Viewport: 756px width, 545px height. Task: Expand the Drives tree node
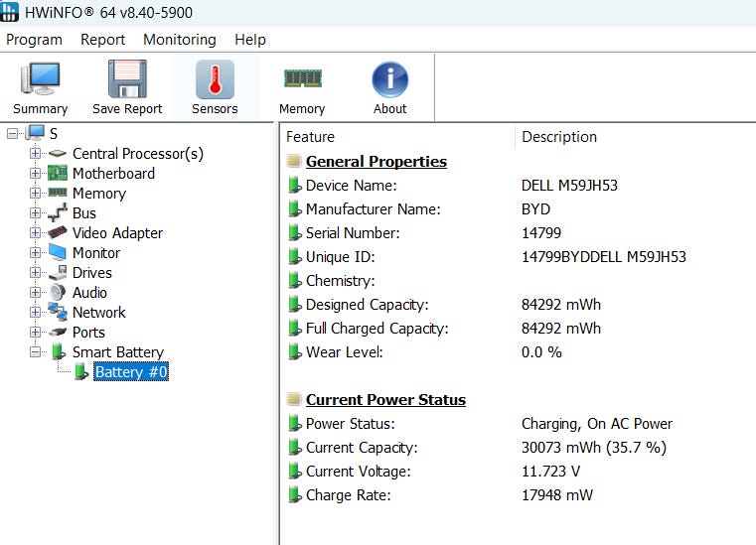[x=36, y=273]
